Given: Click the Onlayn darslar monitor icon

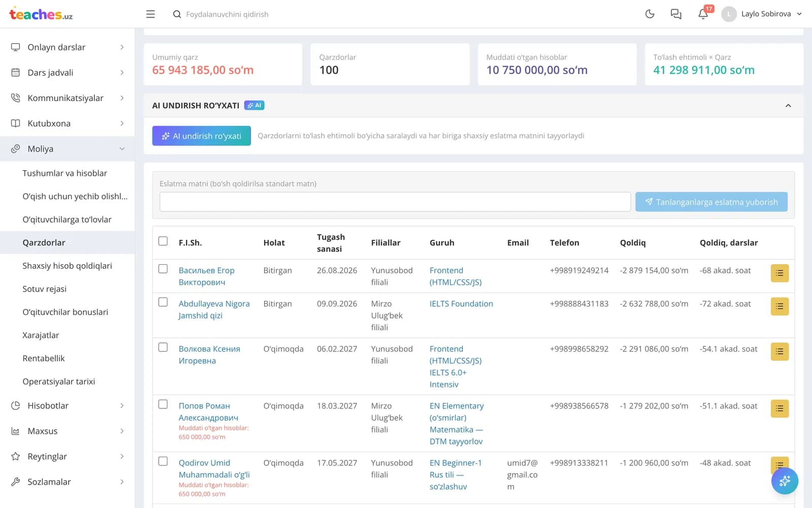Looking at the screenshot, I should (x=16, y=47).
